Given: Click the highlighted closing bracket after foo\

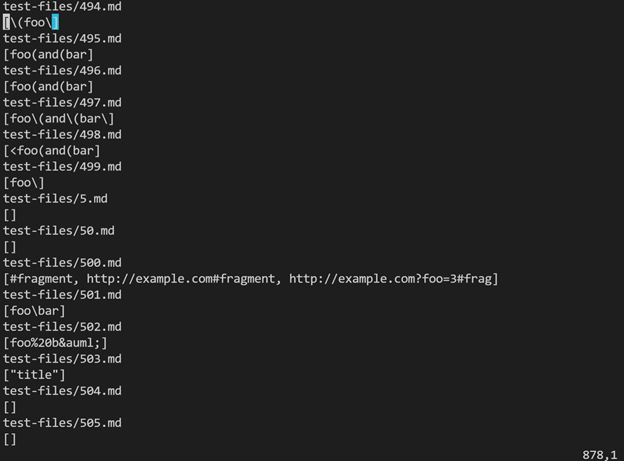Looking at the screenshot, I should point(55,22).
